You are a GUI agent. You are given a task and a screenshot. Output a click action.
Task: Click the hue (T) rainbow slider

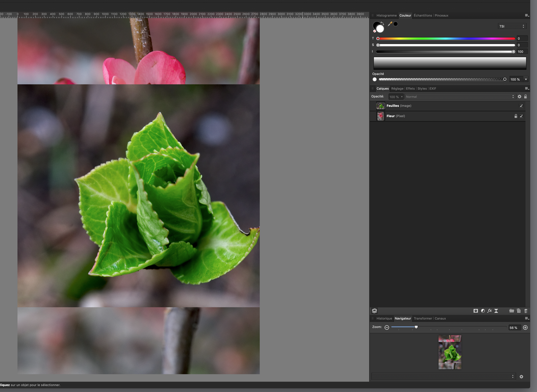[446, 39]
